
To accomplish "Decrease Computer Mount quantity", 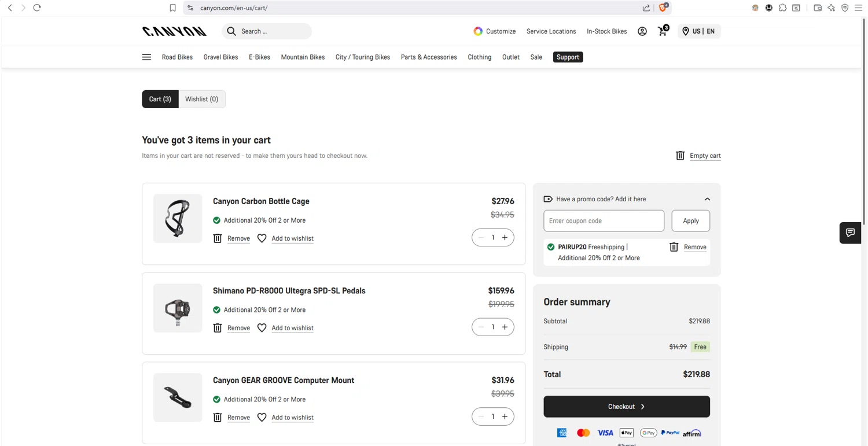I will tap(481, 417).
